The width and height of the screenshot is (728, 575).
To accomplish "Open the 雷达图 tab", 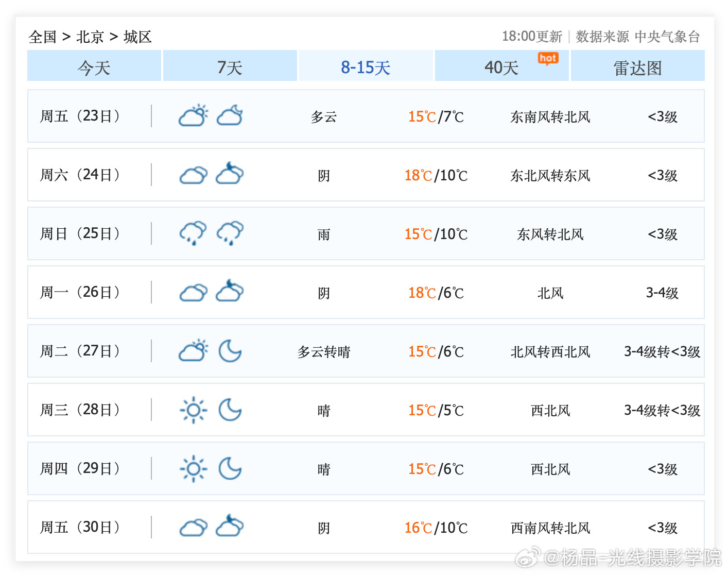I will pos(638,66).
